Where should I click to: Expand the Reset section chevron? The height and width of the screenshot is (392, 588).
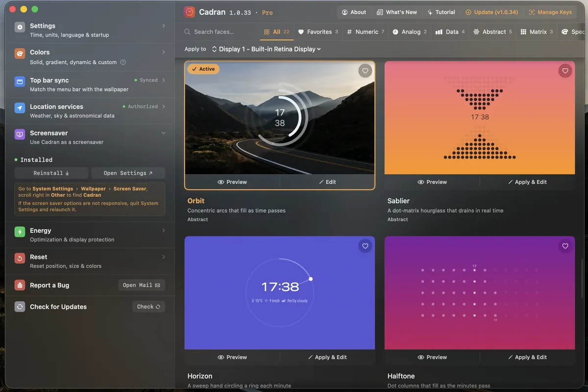pyautogui.click(x=164, y=257)
